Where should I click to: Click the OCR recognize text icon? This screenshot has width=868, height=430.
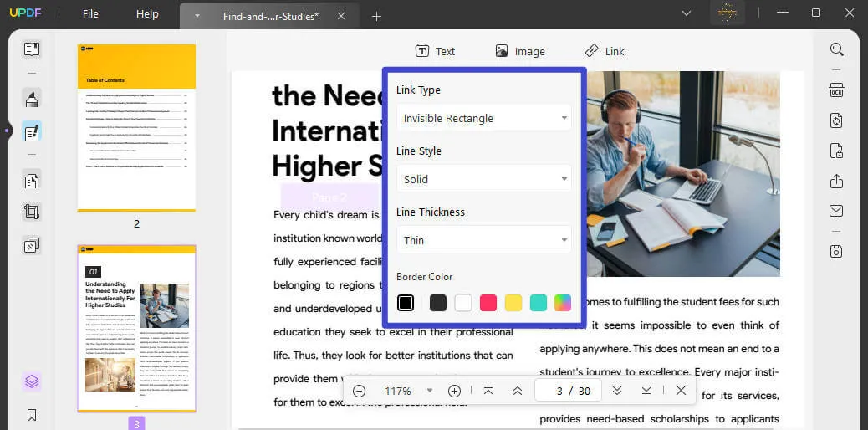pyautogui.click(x=836, y=90)
